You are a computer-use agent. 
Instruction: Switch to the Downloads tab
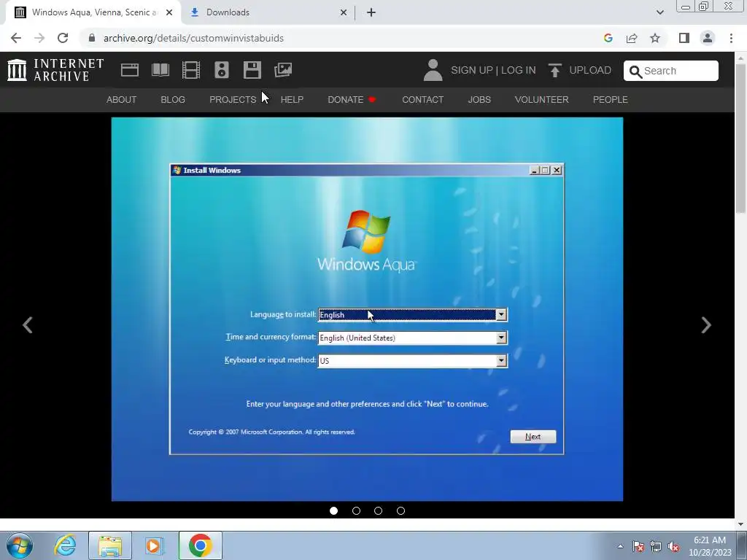click(x=268, y=12)
